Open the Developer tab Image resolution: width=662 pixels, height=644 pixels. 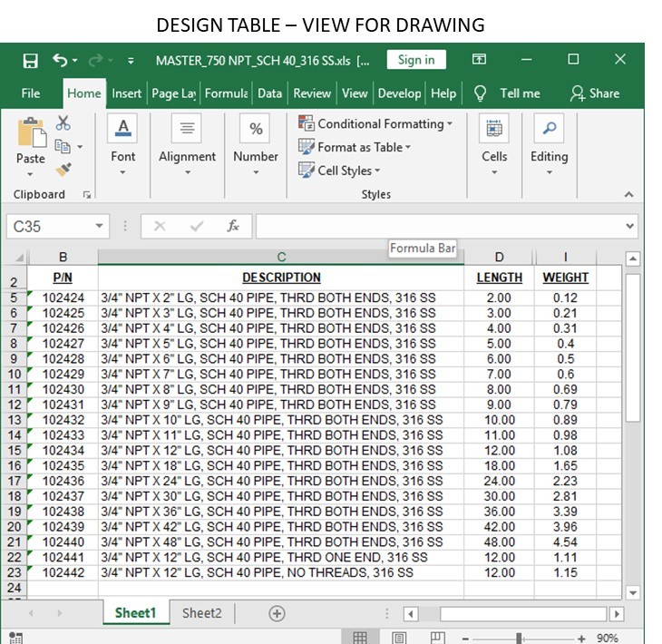point(399,93)
